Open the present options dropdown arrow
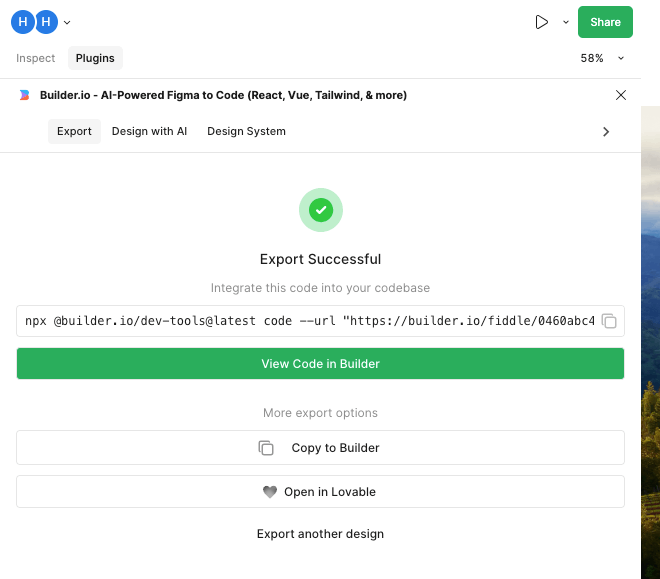Viewport: 660px width, 579px height. pos(565,22)
